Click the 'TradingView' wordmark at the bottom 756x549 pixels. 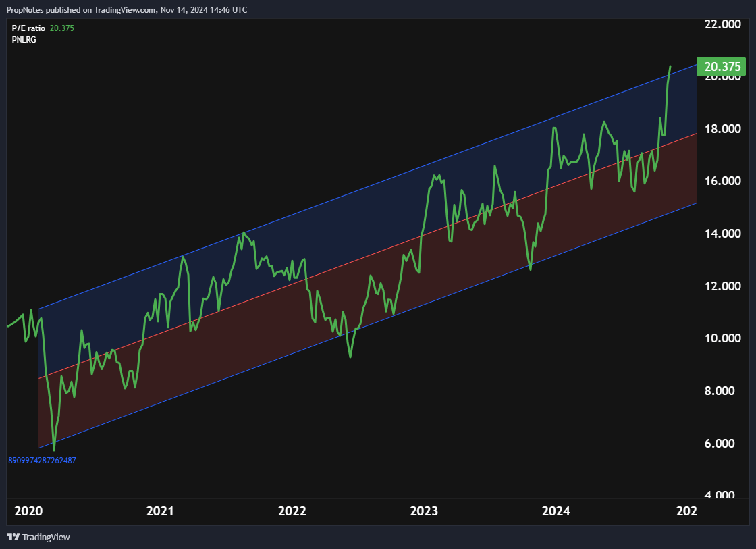pyautogui.click(x=46, y=537)
